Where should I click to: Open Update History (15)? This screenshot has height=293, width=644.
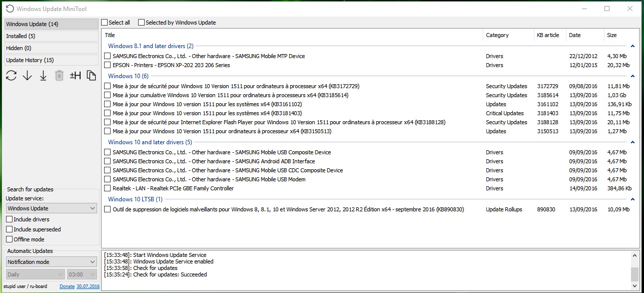coord(52,60)
